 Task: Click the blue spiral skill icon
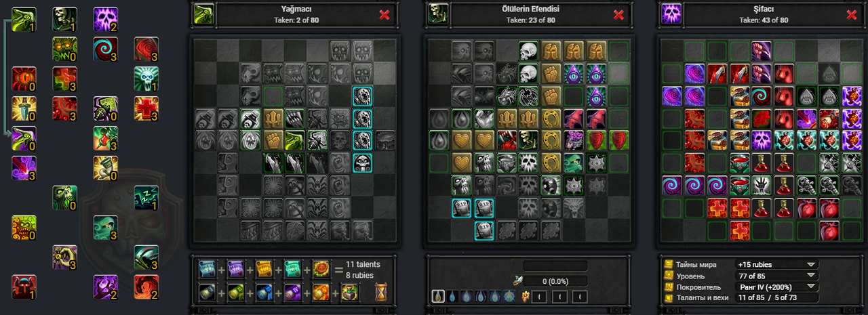tap(106, 49)
